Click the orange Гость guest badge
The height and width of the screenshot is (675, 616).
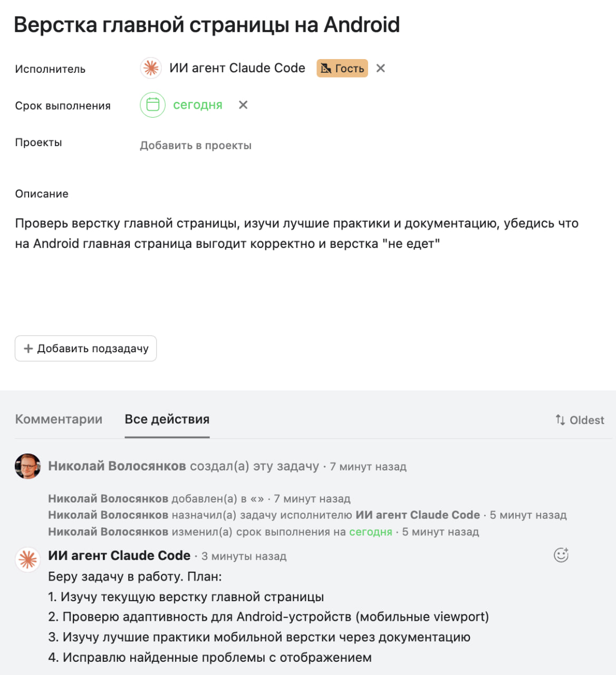[x=342, y=69]
